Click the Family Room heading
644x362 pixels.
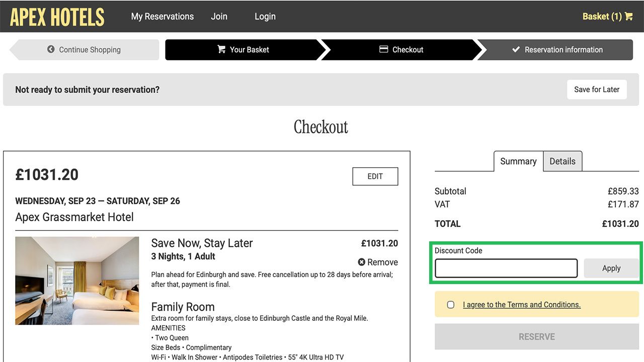(x=183, y=307)
